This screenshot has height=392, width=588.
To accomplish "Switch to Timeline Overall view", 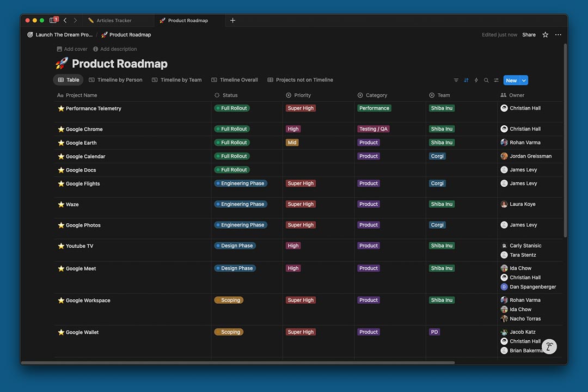I will coord(234,80).
